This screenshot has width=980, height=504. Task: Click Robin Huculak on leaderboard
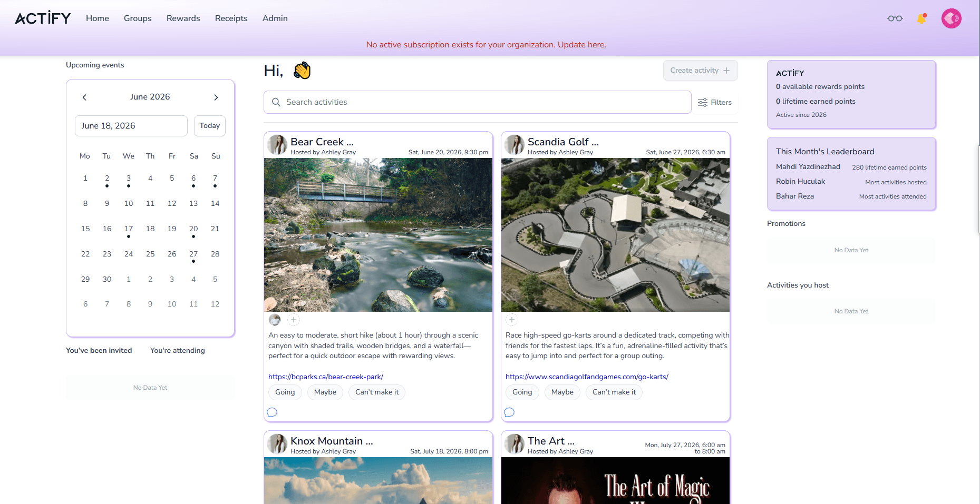(x=800, y=181)
